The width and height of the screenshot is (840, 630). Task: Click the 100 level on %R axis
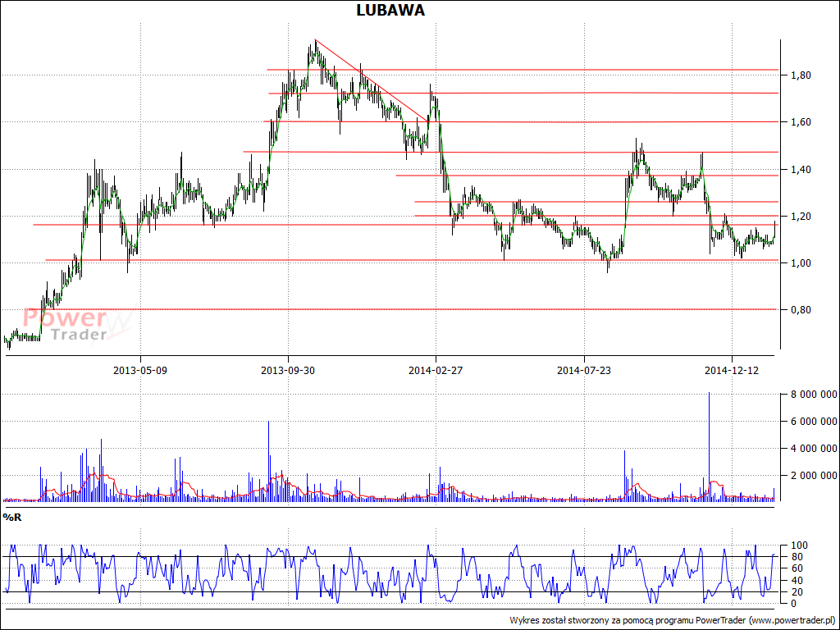(x=799, y=546)
